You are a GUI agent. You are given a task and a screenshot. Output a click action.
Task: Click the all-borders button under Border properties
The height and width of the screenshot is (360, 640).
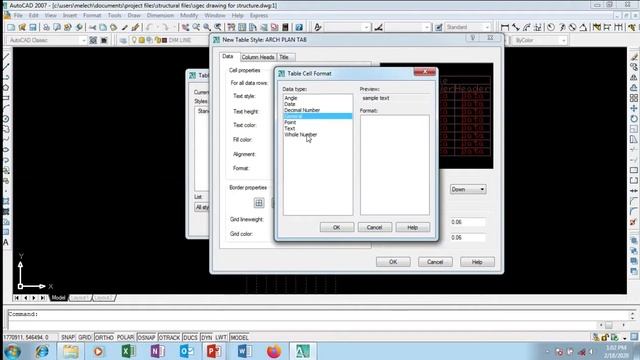(x=259, y=203)
